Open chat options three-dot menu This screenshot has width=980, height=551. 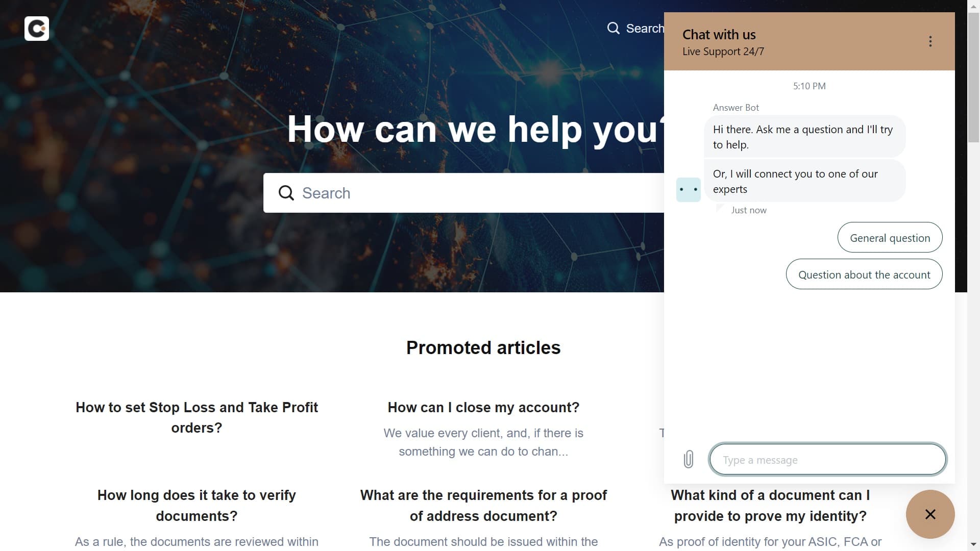930,41
